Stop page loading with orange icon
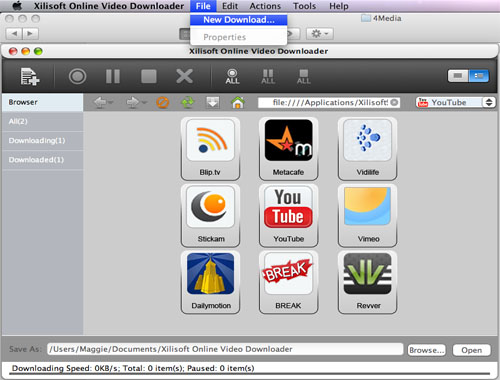Image resolution: width=500 pixels, height=380 pixels. [162, 102]
